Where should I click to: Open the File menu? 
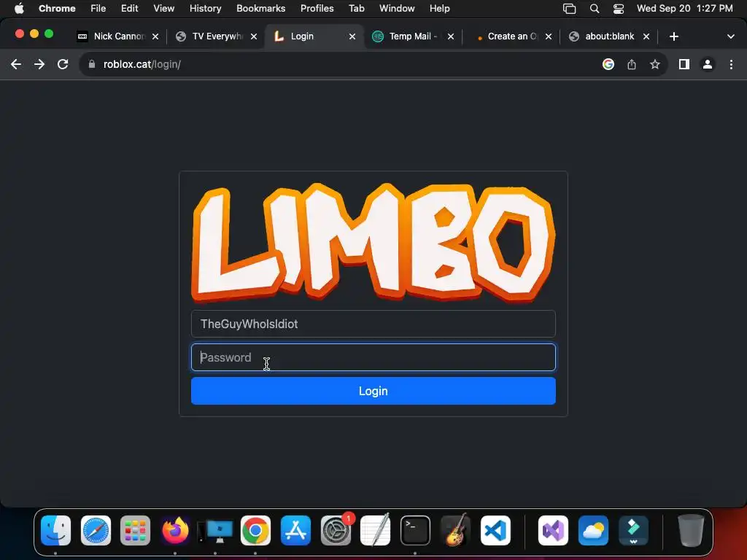click(98, 8)
